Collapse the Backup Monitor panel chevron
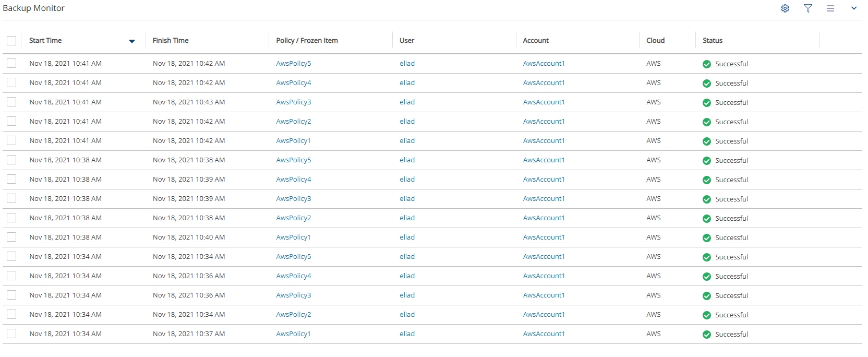Viewport: 868px width, 357px height. coord(854,8)
